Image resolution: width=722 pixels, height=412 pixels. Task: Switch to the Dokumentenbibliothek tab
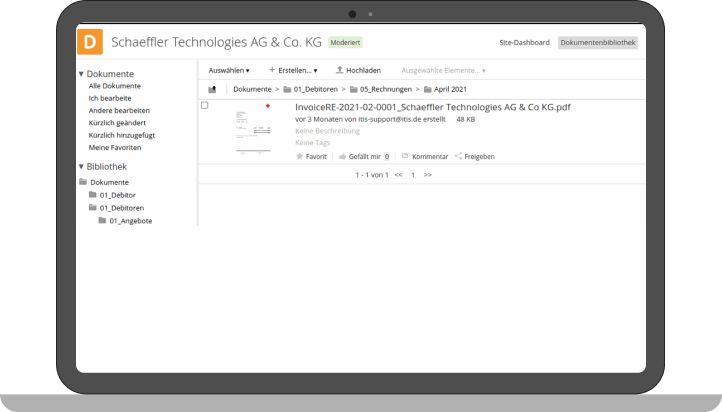(598, 42)
